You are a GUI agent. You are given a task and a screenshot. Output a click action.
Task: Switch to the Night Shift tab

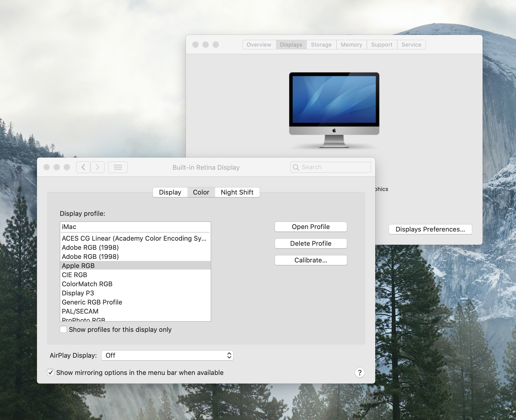click(237, 192)
